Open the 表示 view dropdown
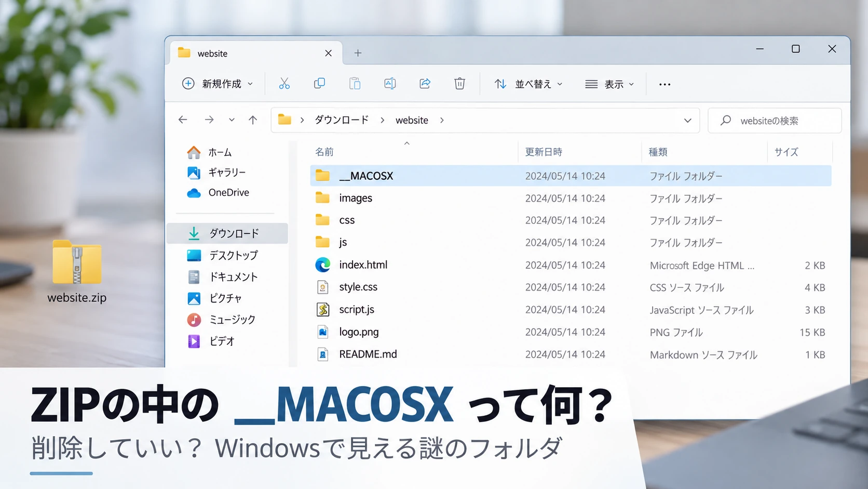 (x=609, y=84)
